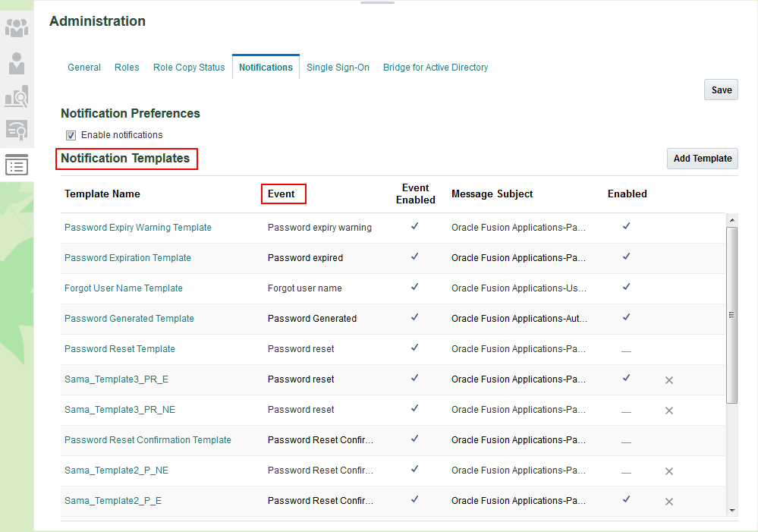Open the certificates sidebar icon
758x532 pixels.
(x=17, y=130)
